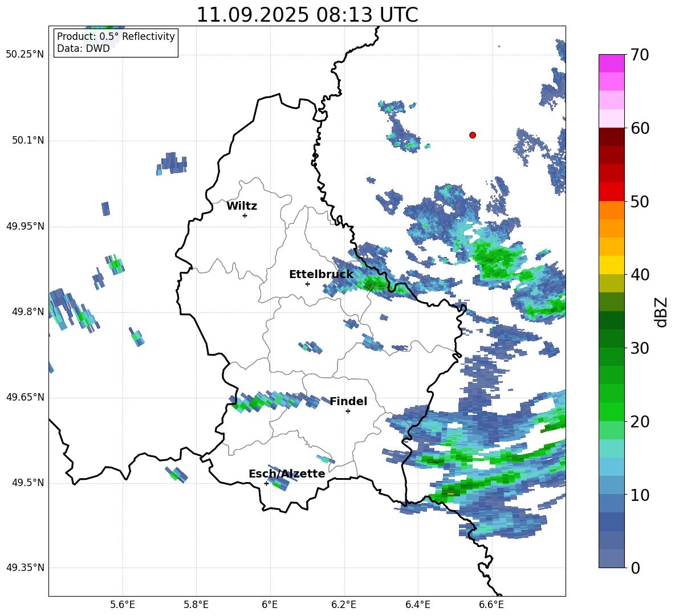Click the 40 label on colorbar
The width and height of the screenshot is (675, 616).
(x=640, y=275)
